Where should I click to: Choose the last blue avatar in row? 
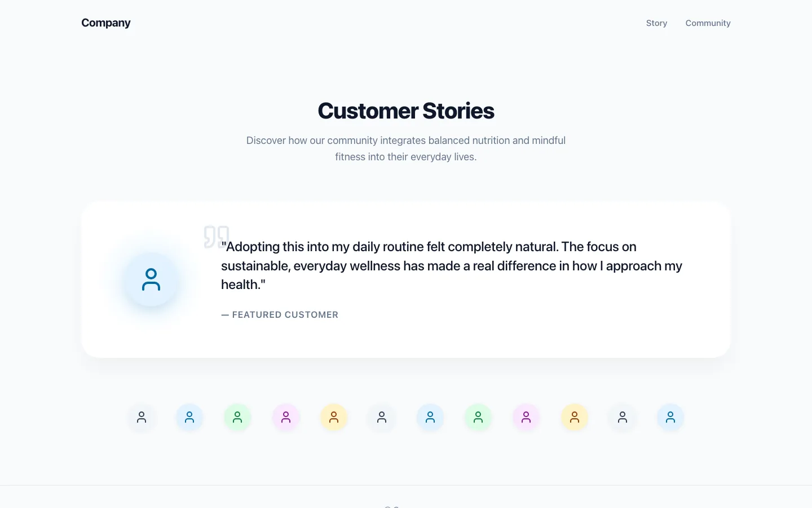click(x=670, y=418)
